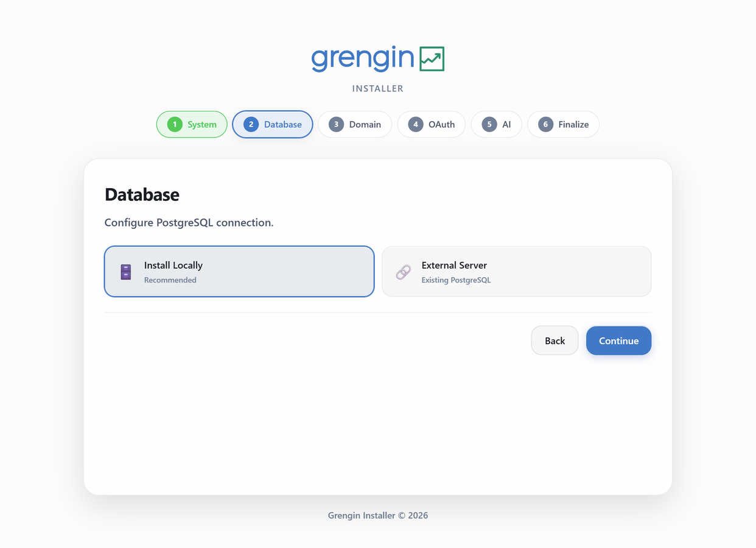Click step number 3 circle badge

336,124
